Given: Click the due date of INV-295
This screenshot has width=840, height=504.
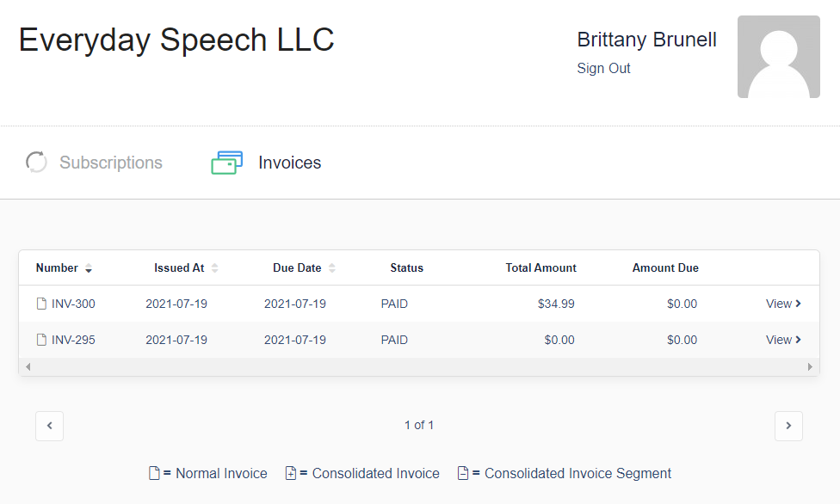Looking at the screenshot, I should [295, 340].
